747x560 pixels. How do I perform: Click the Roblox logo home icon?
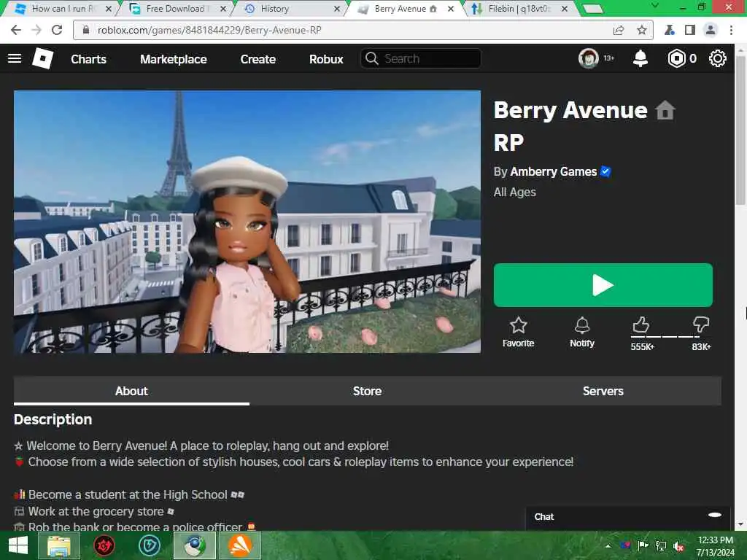43,58
